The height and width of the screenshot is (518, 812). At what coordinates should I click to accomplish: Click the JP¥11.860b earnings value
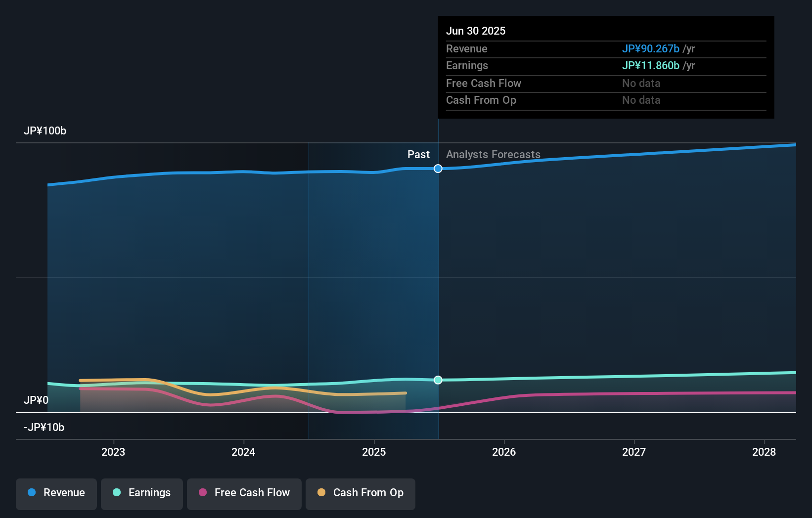pos(650,65)
